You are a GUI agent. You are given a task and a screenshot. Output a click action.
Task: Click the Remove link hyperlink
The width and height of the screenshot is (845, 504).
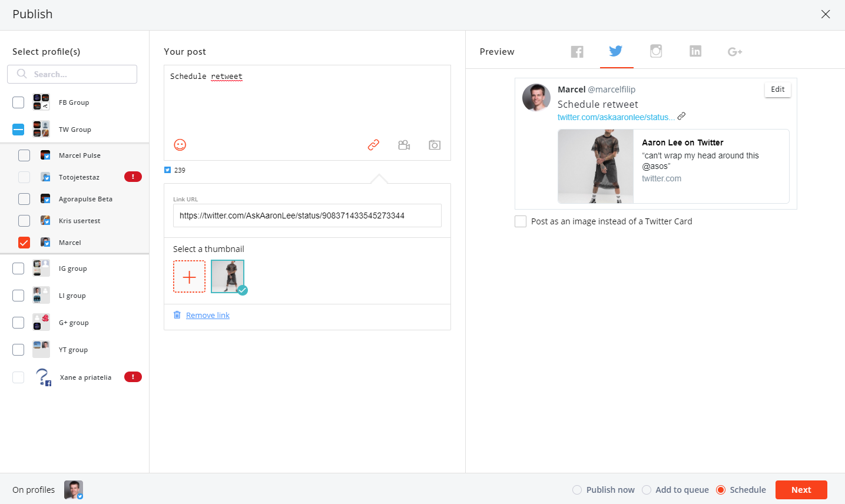click(x=208, y=316)
